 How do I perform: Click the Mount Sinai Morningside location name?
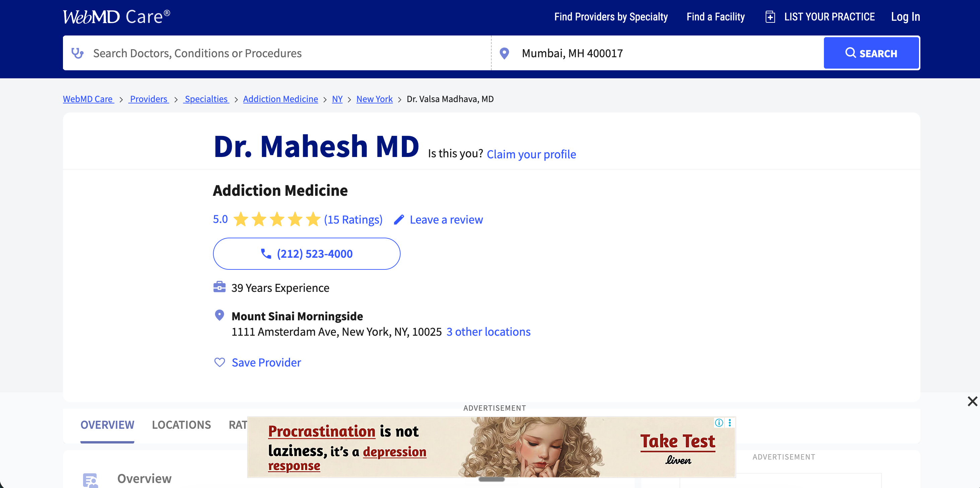click(x=297, y=316)
